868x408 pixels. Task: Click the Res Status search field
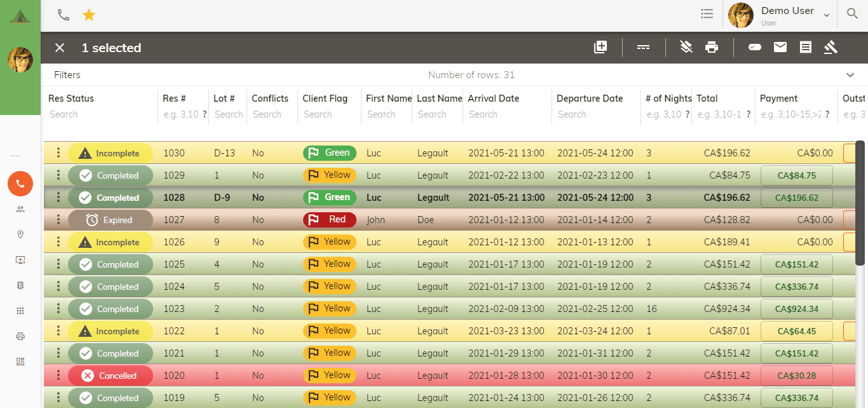pos(100,114)
